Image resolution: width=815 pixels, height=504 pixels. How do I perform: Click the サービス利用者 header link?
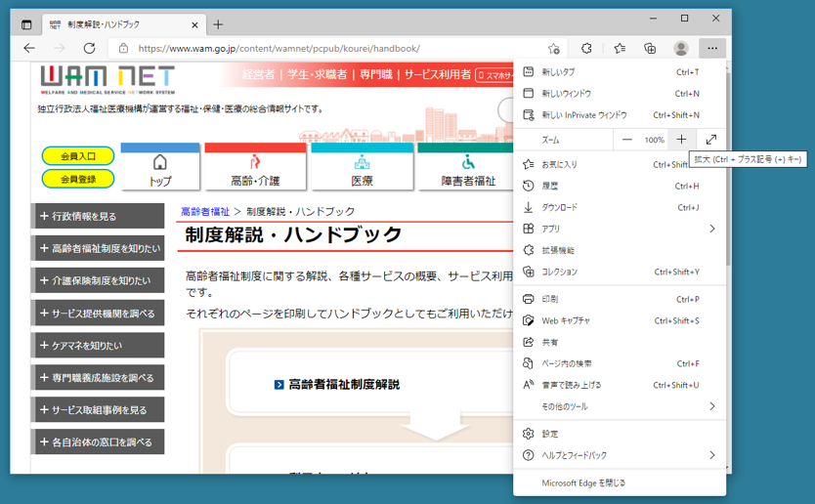[x=438, y=74]
